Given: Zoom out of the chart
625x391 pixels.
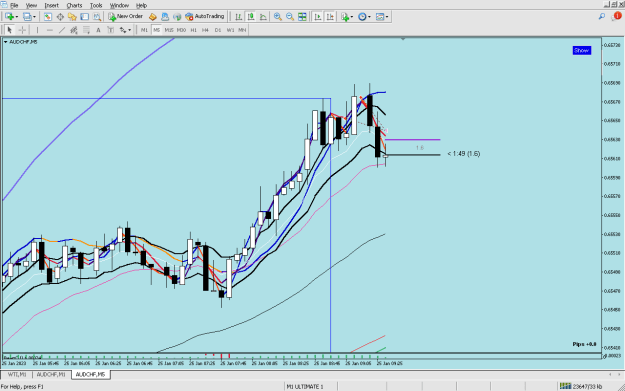Looking at the screenshot, I should click(x=290, y=17).
